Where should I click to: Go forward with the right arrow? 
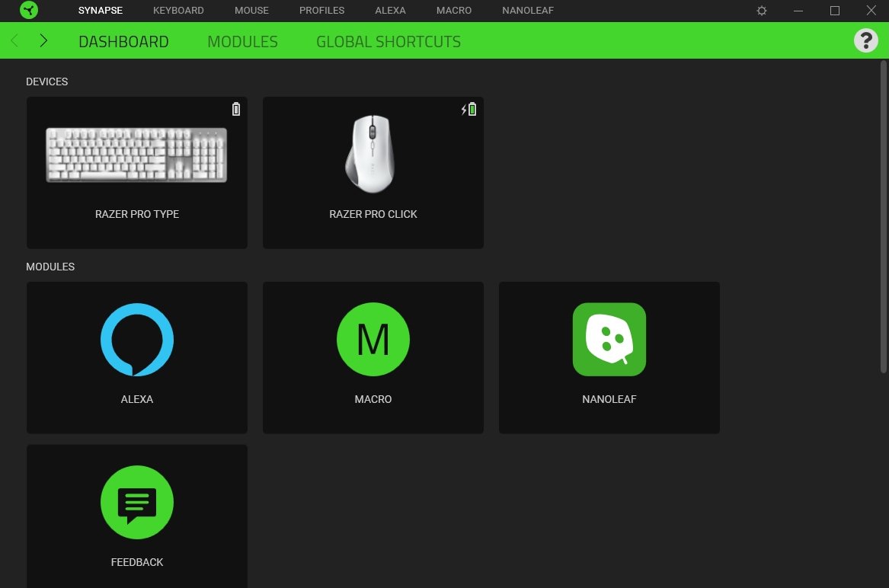[43, 40]
